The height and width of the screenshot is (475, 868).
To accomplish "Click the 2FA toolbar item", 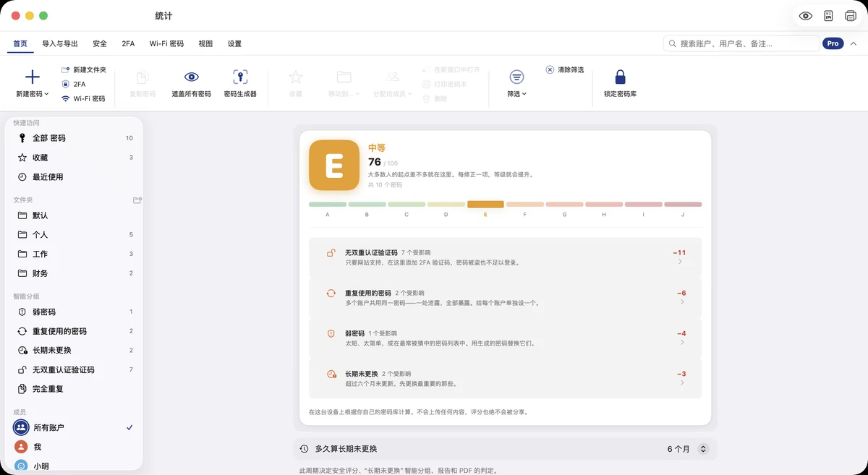I will 74,84.
